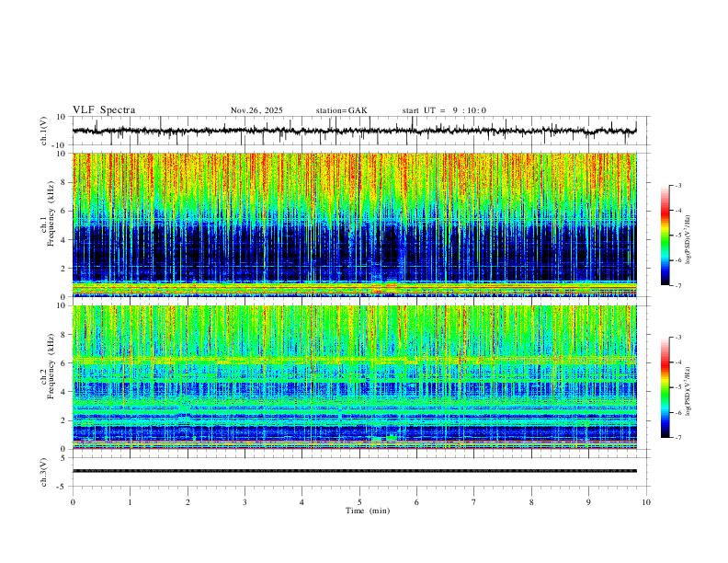The height and width of the screenshot is (563, 728).
Task: Click the "4" kHz tick on ch.1 frequency axis
Action: (x=64, y=240)
